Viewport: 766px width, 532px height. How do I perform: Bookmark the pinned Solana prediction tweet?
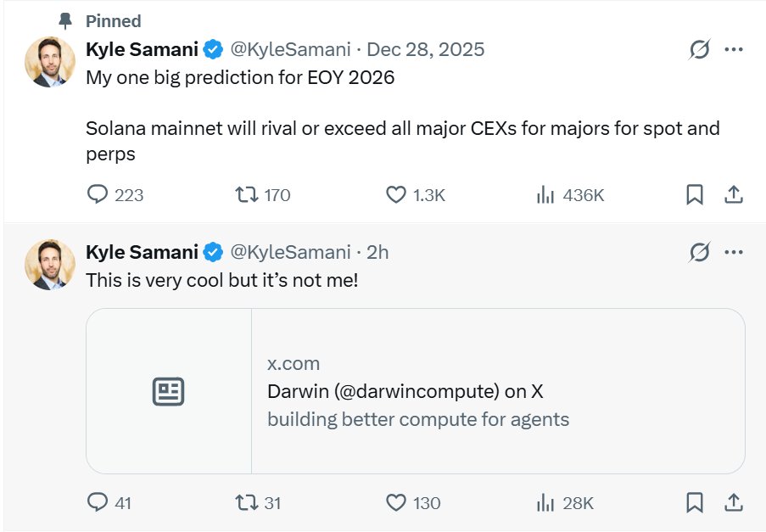coord(695,194)
